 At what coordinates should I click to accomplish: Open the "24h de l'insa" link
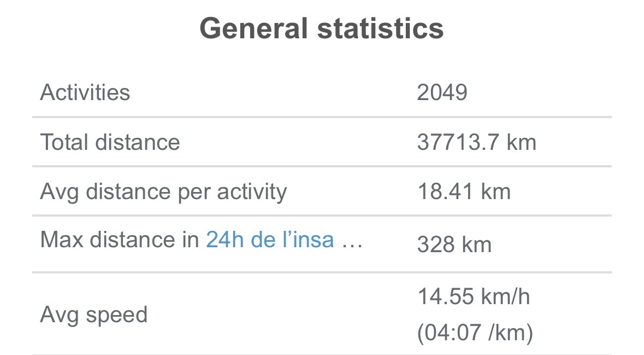click(269, 240)
